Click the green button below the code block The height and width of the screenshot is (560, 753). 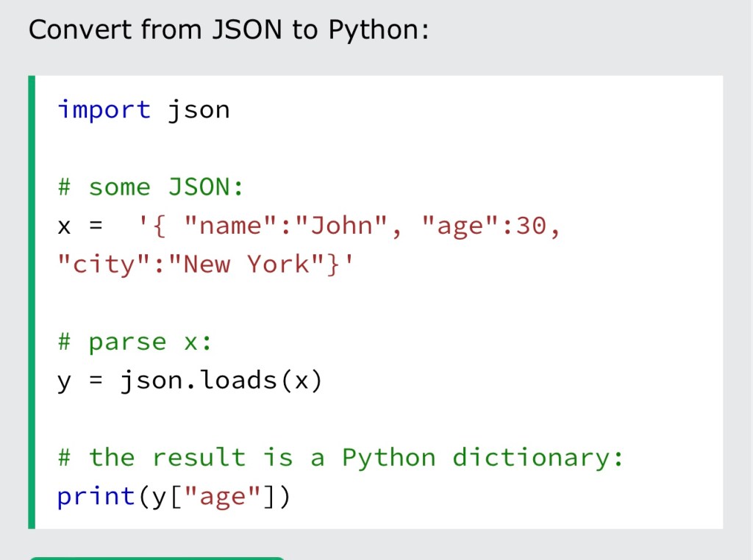click(156, 557)
